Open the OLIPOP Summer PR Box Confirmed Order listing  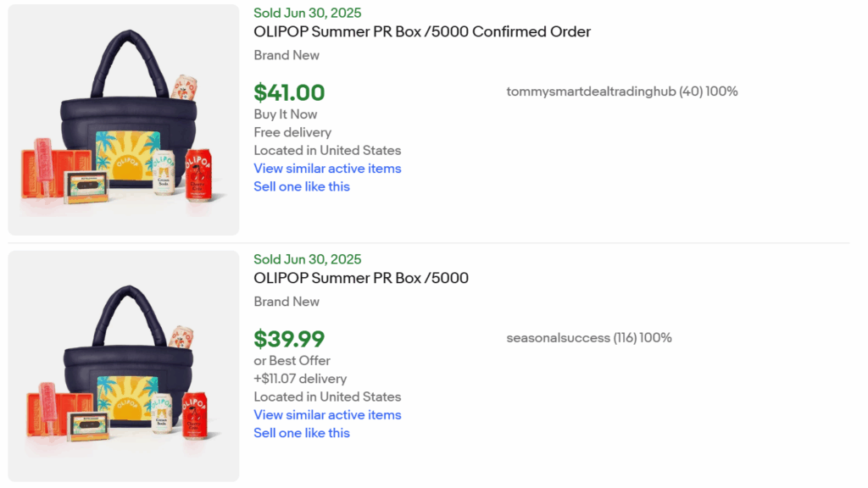pyautogui.click(x=421, y=31)
